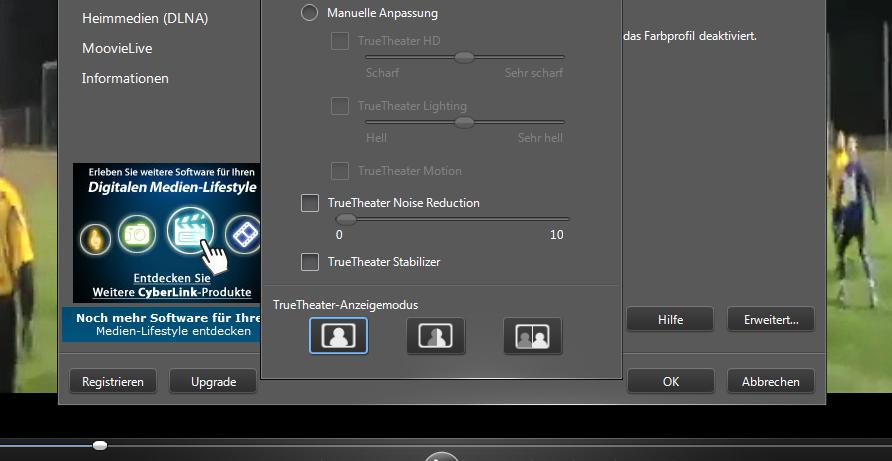Enable TrueTheater Stabilizer checkbox

(309, 262)
